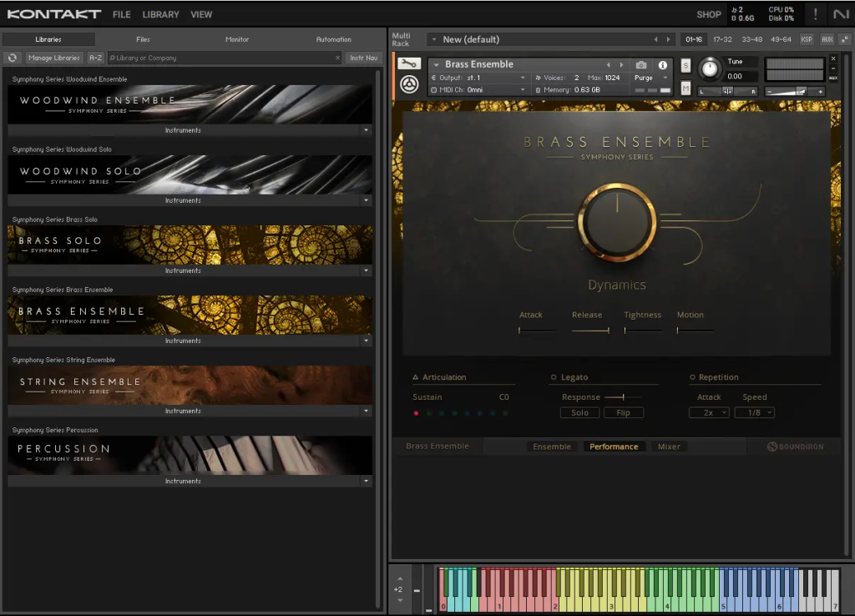Enable the Repetition switch

click(x=692, y=377)
